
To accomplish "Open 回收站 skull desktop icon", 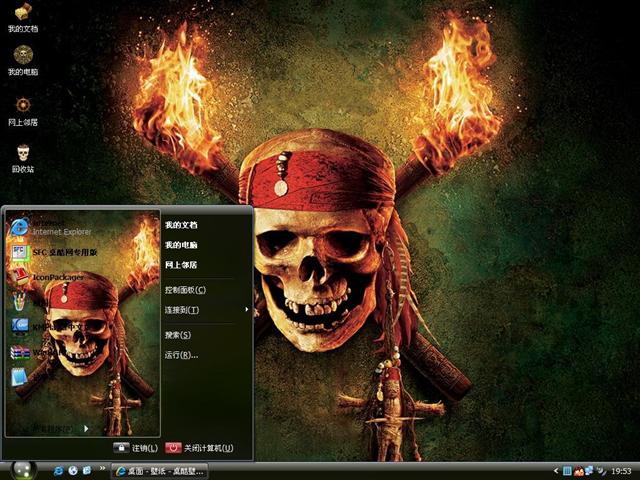I will (x=23, y=158).
